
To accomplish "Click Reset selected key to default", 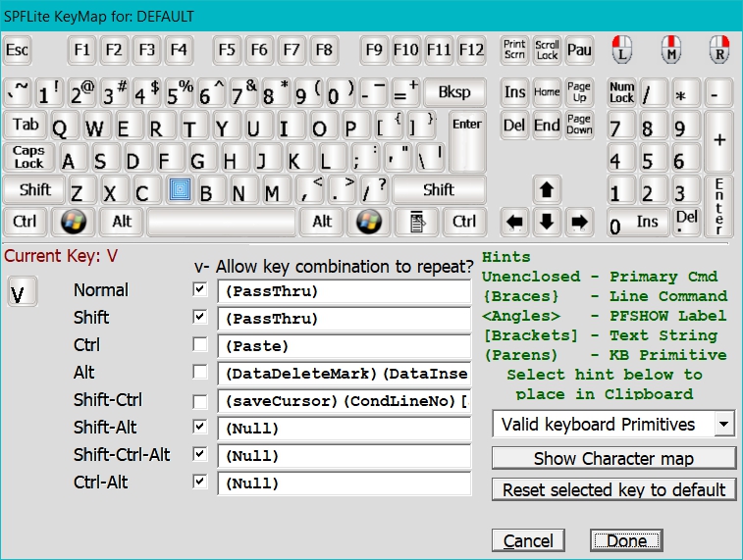I will click(613, 489).
